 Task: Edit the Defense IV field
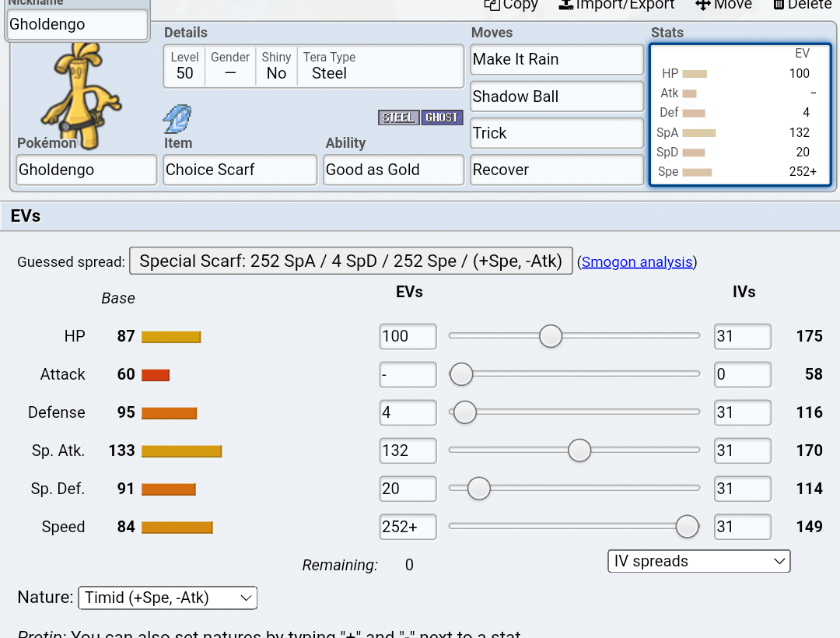743,412
